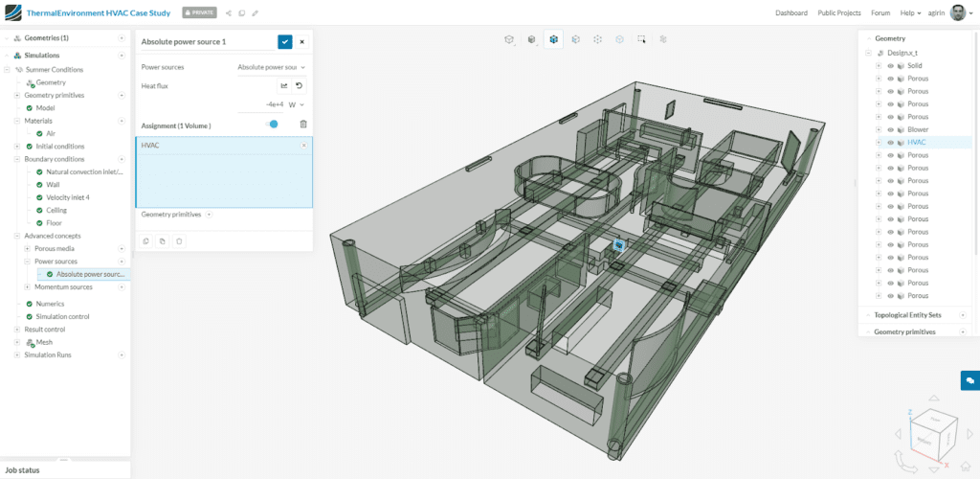980x479 pixels.
Task: Click the PRIVATE project badge
Action: click(x=199, y=12)
